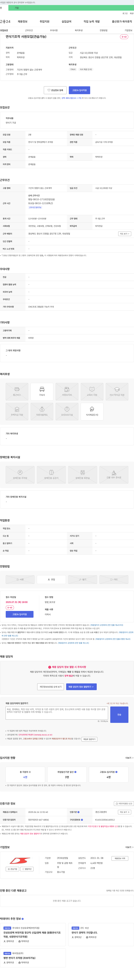Screen dimensions: 134x980
Task: Open the 실업급여 top menu
Action: (x=66, y=22)
